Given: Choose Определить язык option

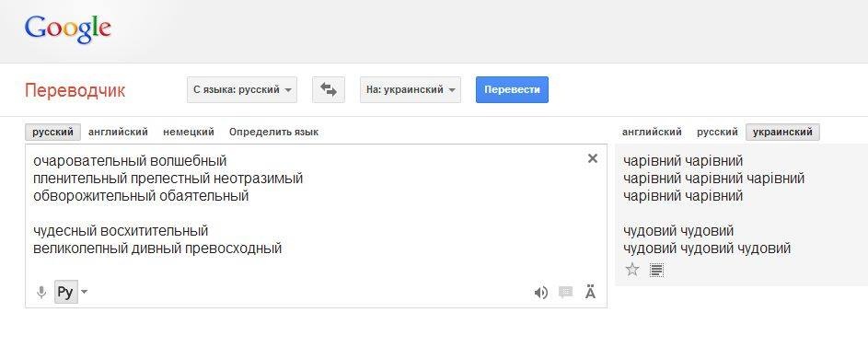Looking at the screenshot, I should [x=274, y=133].
